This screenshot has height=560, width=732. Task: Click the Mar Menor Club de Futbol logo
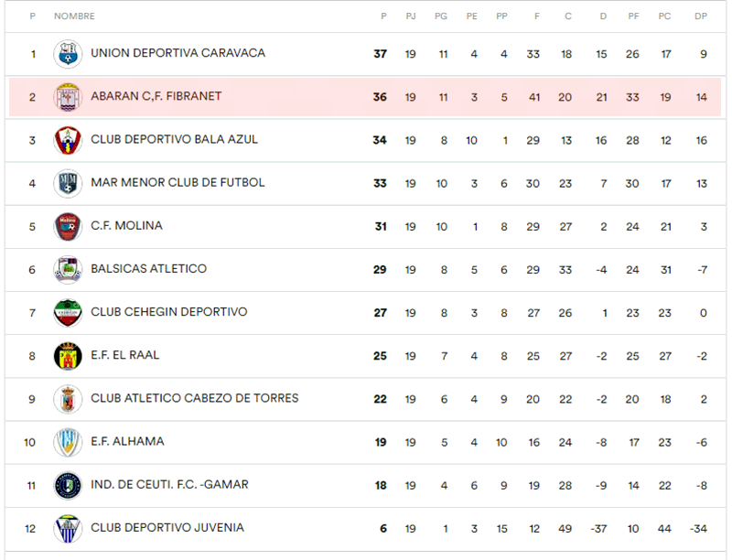tap(68, 183)
